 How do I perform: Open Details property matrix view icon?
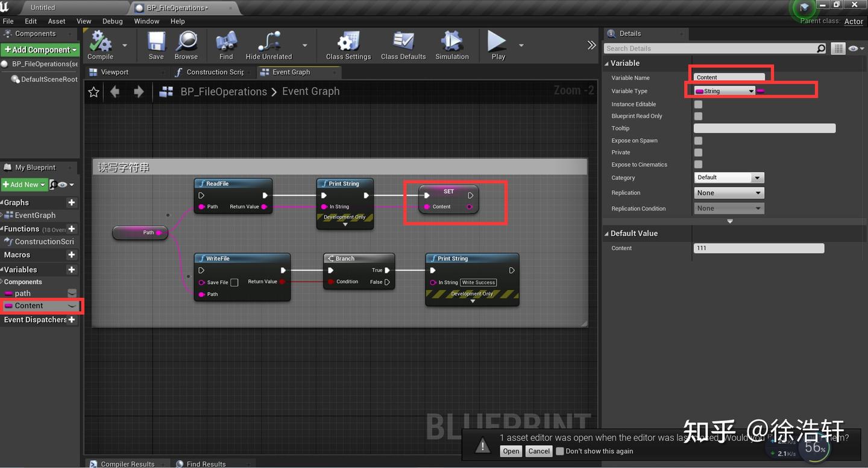coord(838,48)
